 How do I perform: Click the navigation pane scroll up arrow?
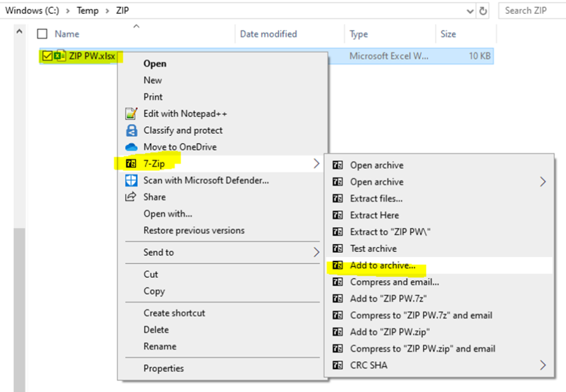[19, 32]
